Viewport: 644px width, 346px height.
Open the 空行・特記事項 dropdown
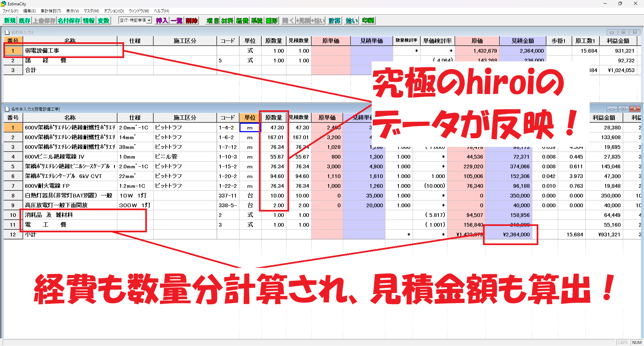coord(149,20)
